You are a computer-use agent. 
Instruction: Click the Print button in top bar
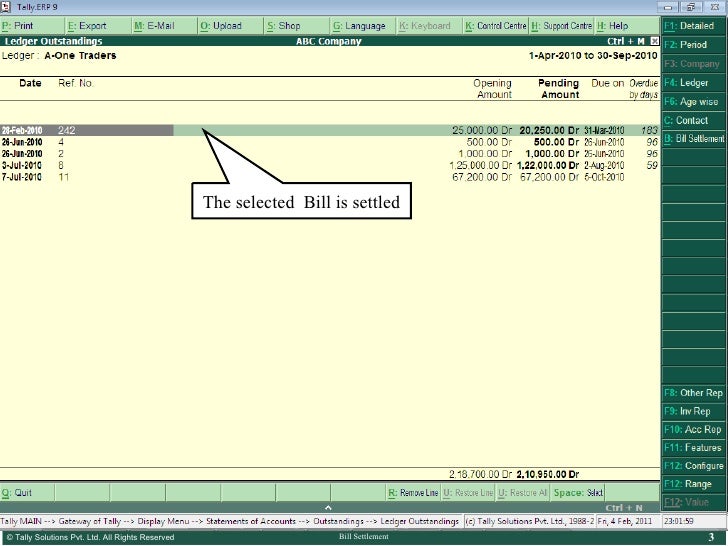[x=32, y=26]
